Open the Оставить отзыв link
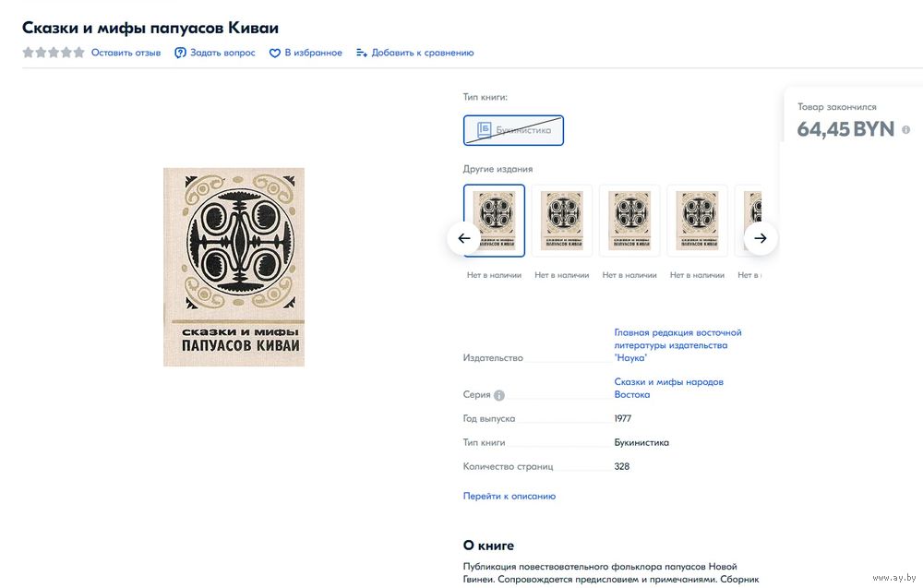 point(126,53)
